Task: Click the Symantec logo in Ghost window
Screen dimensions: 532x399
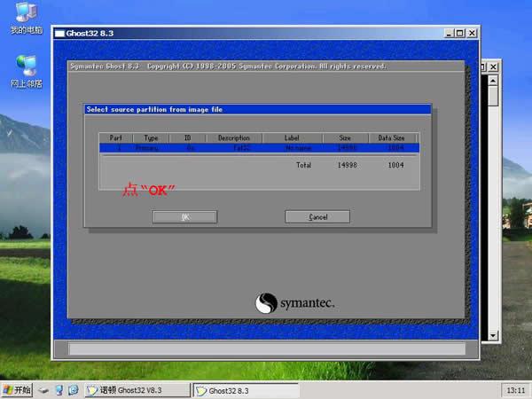Action: (294, 303)
